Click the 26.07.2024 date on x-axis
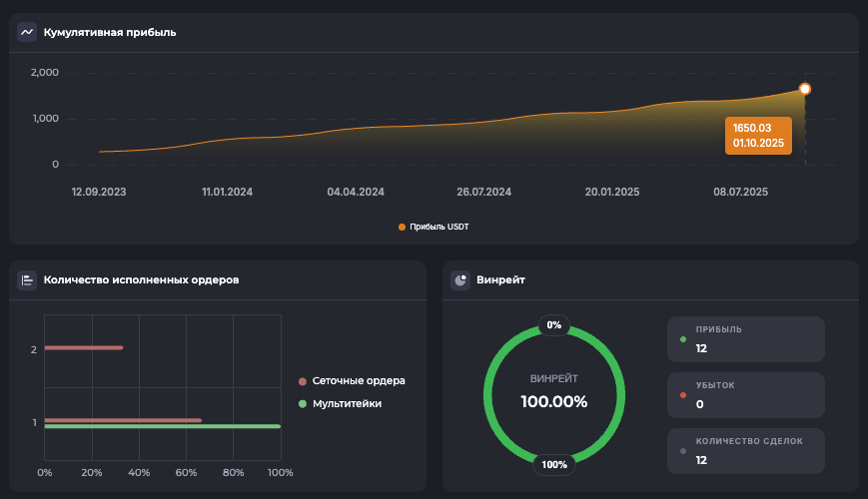The height and width of the screenshot is (499, 868). click(x=484, y=192)
